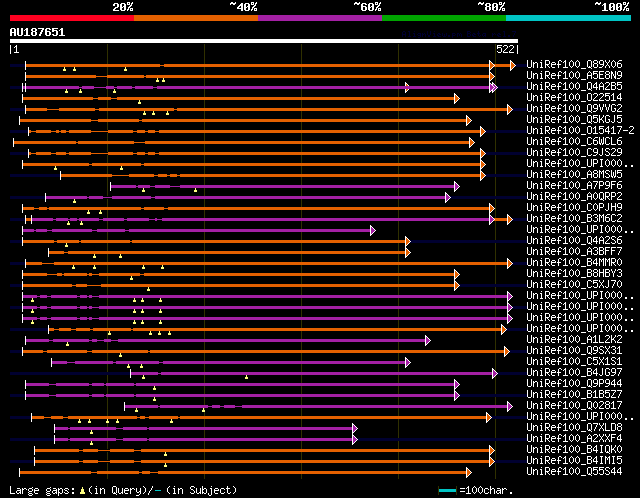Click the orange alignment bar for UniRef100_O22514
The height and width of the screenshot is (498, 640).
coord(241,98)
